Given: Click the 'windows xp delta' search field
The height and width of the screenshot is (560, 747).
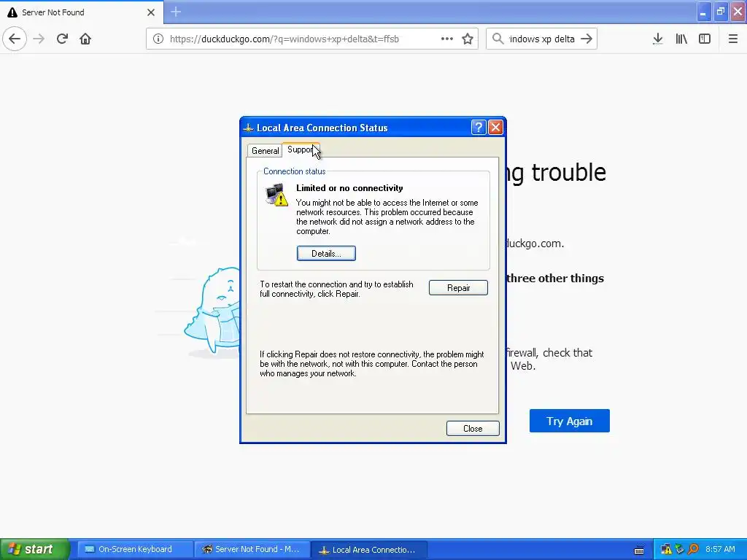Looking at the screenshot, I should click(x=542, y=39).
